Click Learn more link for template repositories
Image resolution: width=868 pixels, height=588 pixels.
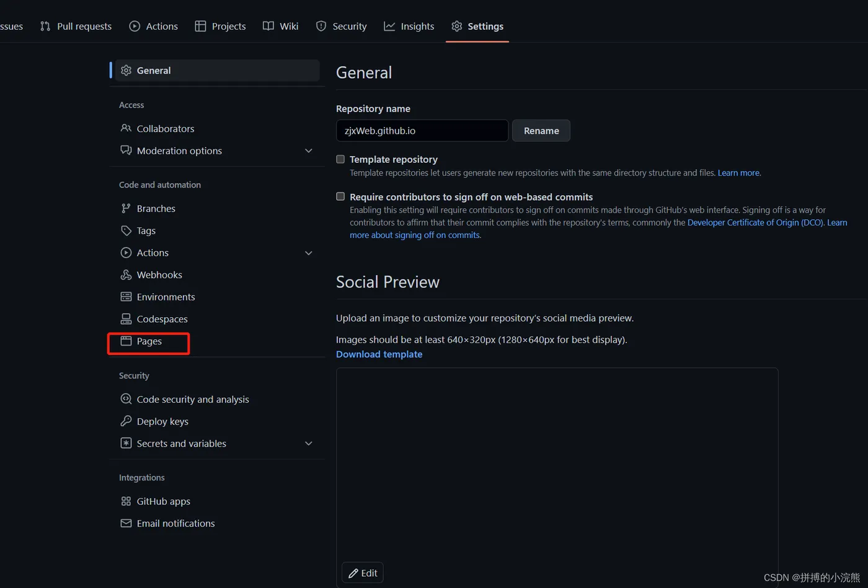738,173
